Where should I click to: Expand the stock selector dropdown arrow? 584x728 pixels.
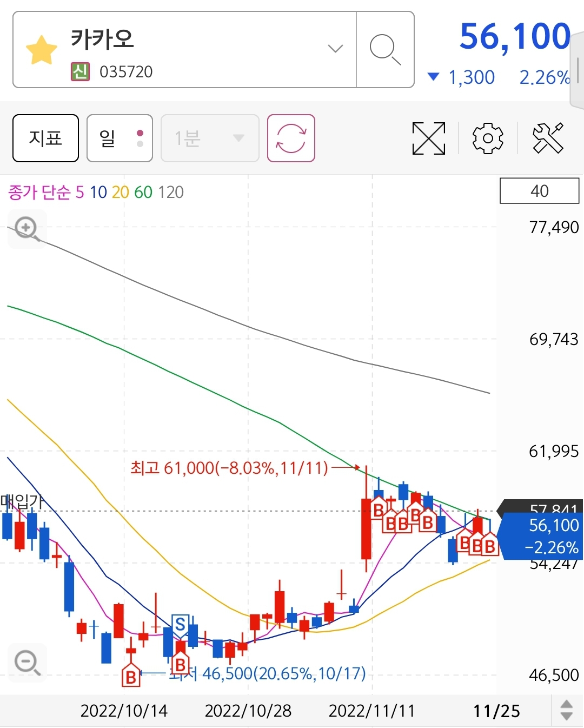[x=335, y=49]
